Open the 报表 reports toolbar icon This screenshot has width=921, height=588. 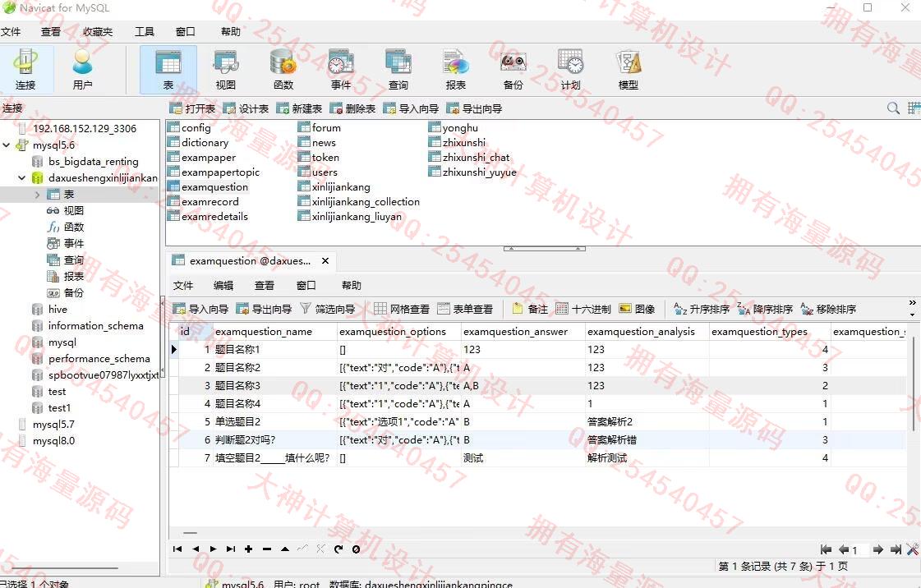point(456,69)
